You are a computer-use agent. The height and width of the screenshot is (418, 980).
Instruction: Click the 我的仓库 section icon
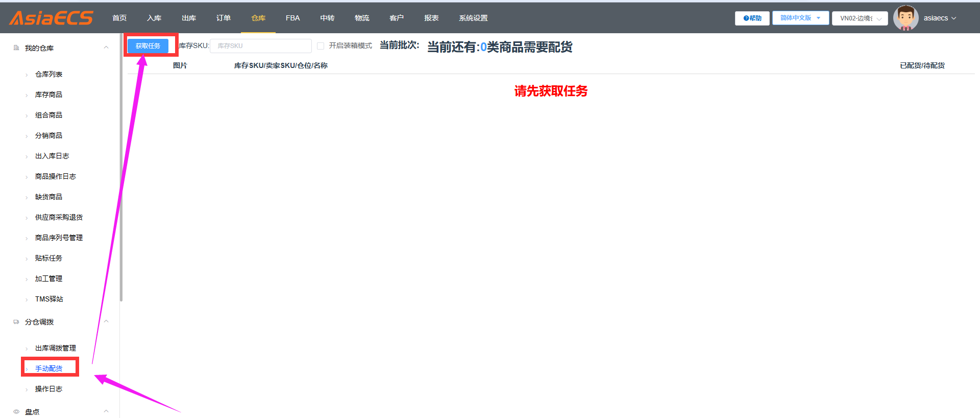(16, 48)
